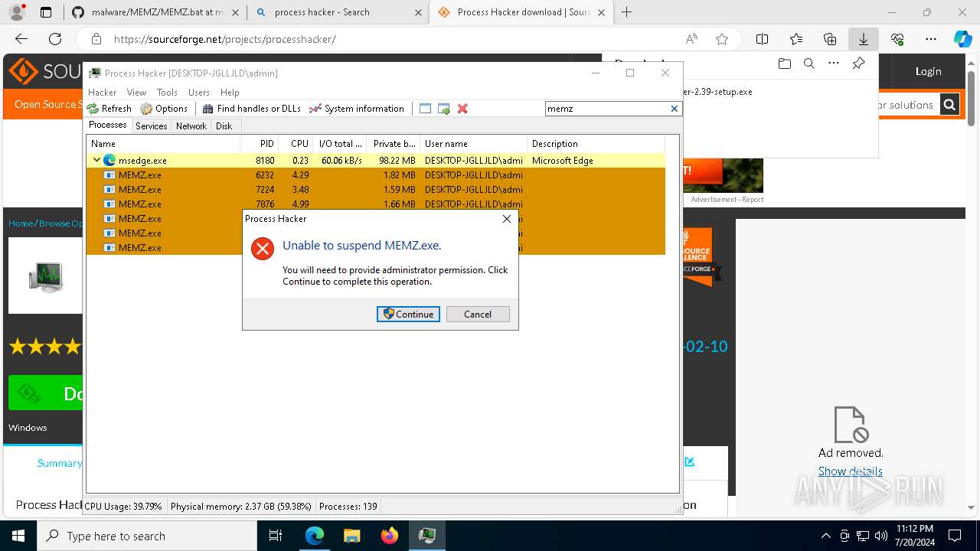980x551 pixels.
Task: Click the Find window toolbar icon
Action: coord(426,109)
